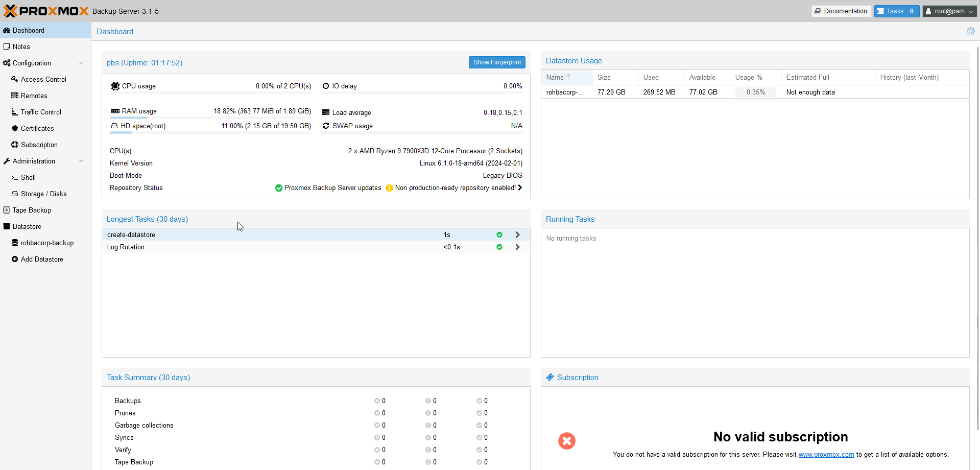Click the yellow repository warning icon
The width and height of the screenshot is (980, 470).
click(x=390, y=188)
